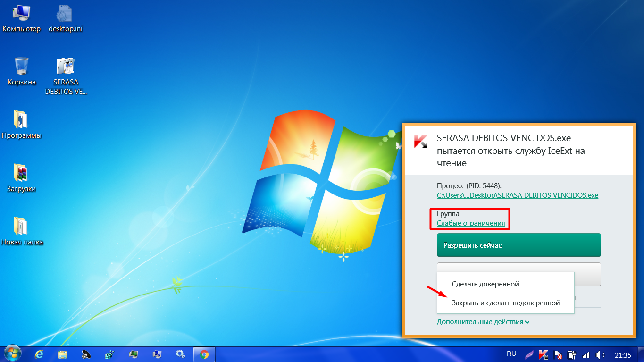Open the Action Center flag tray icon
The height and width of the screenshot is (362, 644).
pyautogui.click(x=557, y=354)
